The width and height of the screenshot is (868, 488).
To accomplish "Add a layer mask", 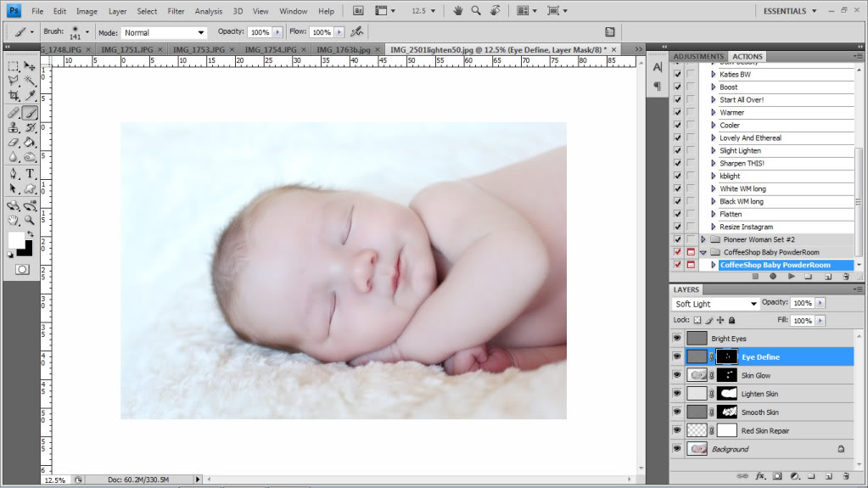I will click(778, 476).
